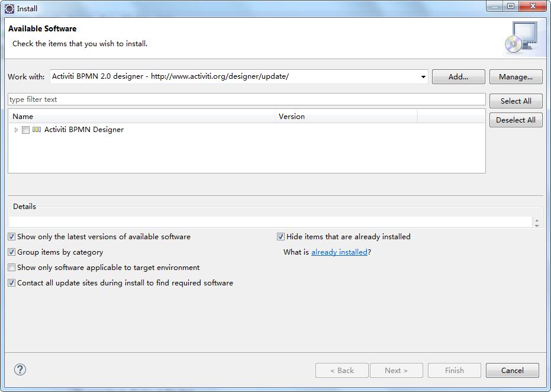551x392 pixels.
Task: Click the Eclipse Install window icon
Action: point(9,8)
